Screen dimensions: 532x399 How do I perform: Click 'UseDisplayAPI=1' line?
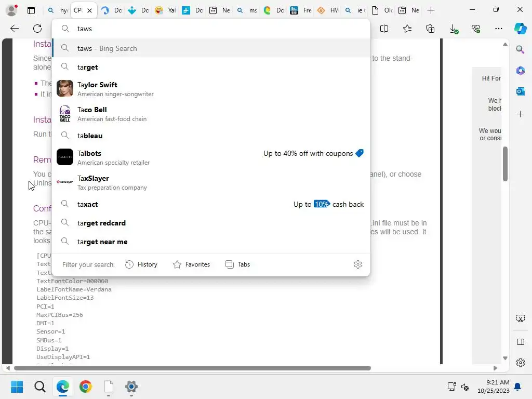pyautogui.click(x=63, y=357)
